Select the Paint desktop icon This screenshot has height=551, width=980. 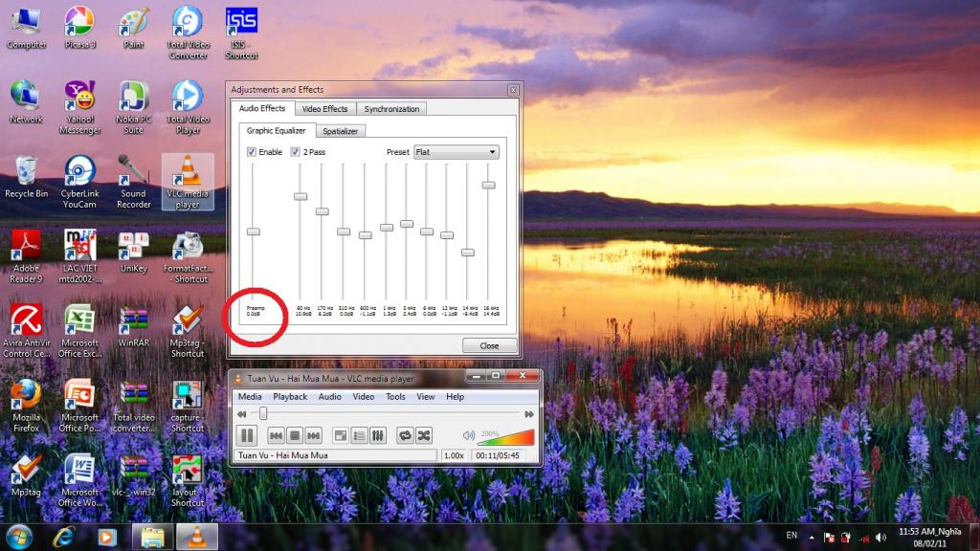134,28
